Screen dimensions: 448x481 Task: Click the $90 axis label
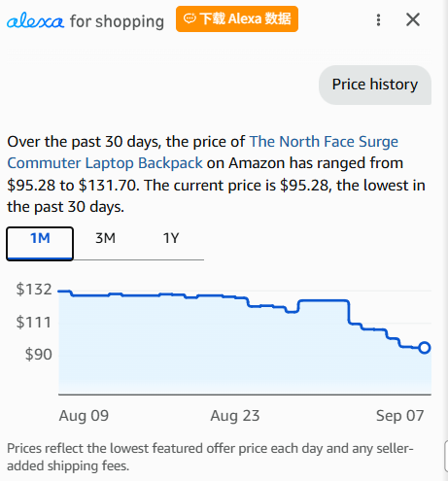coord(39,354)
